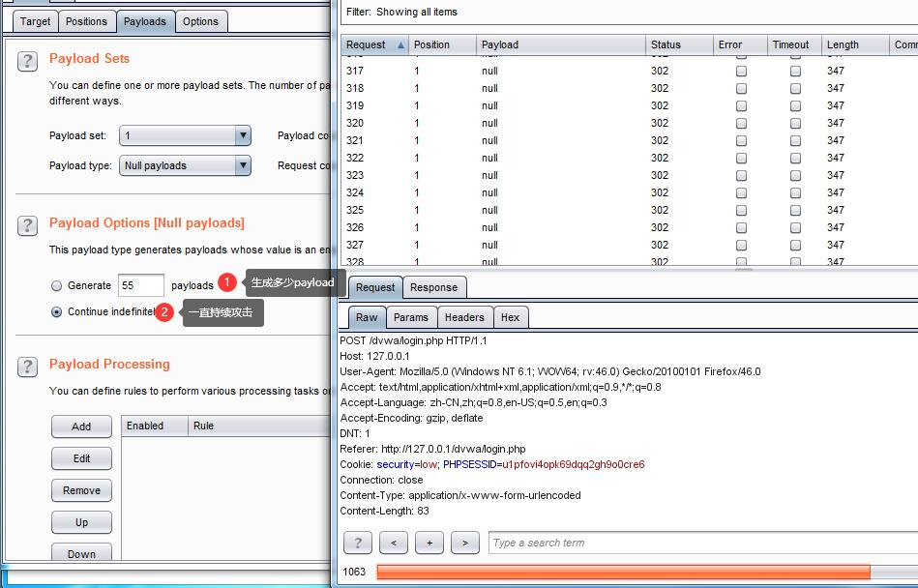Move rule Down button

[81, 552]
